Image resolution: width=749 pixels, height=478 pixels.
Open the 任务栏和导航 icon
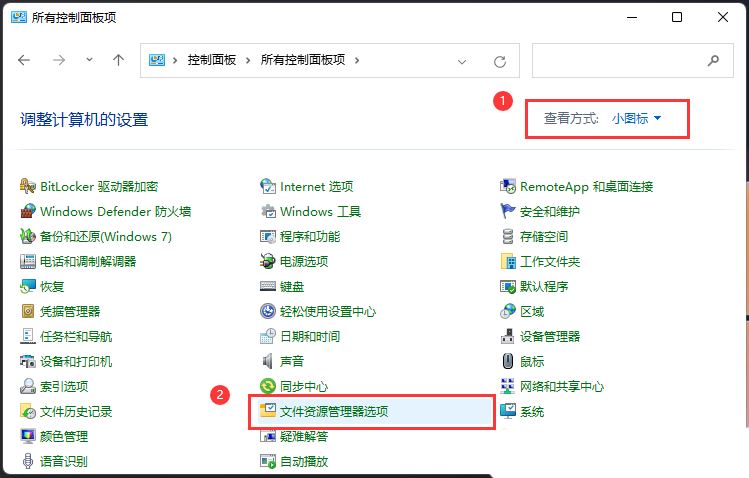(x=28, y=336)
